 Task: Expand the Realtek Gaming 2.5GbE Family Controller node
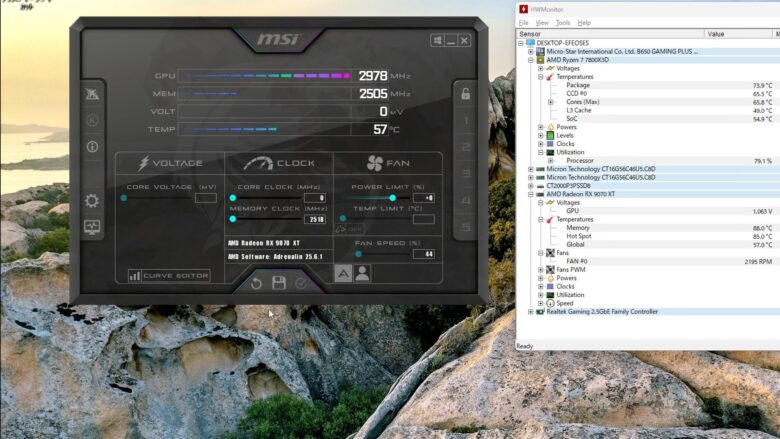pyautogui.click(x=531, y=312)
